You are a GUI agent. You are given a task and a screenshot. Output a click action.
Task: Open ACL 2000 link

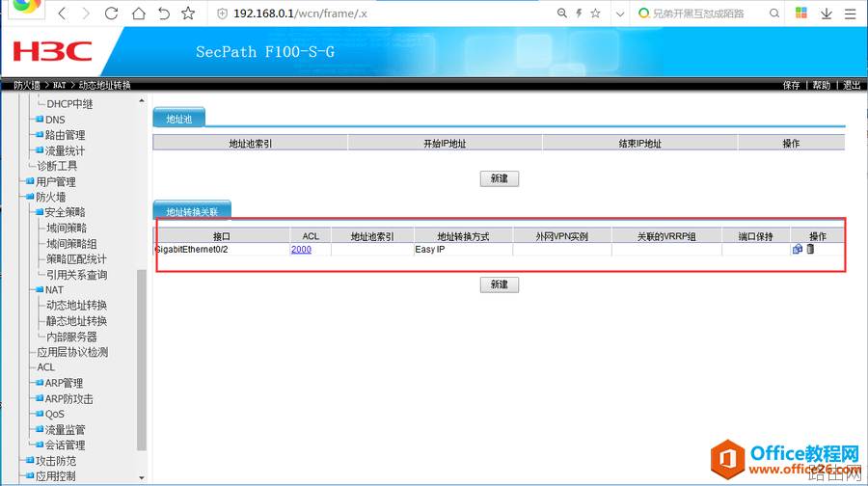pyautogui.click(x=301, y=249)
